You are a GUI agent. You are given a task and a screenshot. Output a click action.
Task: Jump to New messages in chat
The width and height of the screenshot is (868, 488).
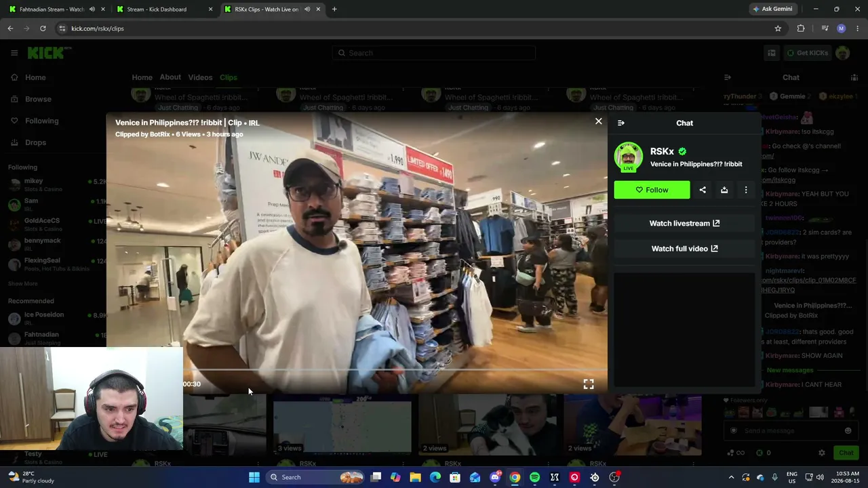coord(789,370)
